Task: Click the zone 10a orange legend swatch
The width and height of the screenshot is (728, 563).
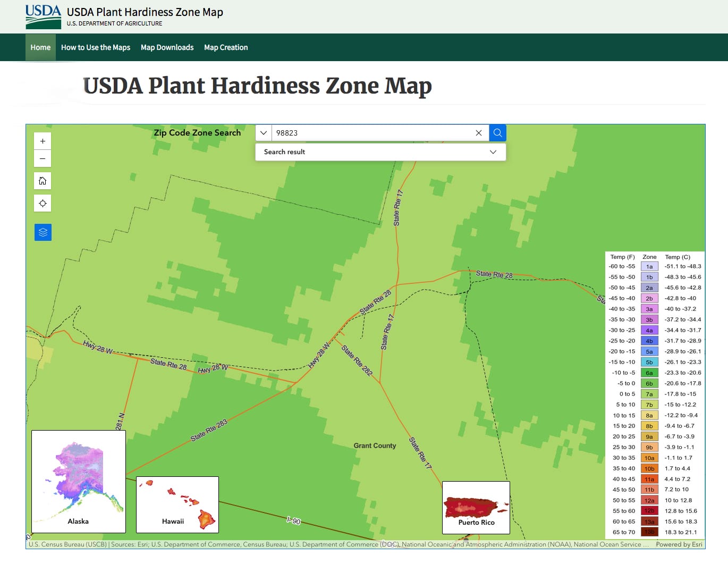Action: pyautogui.click(x=649, y=458)
